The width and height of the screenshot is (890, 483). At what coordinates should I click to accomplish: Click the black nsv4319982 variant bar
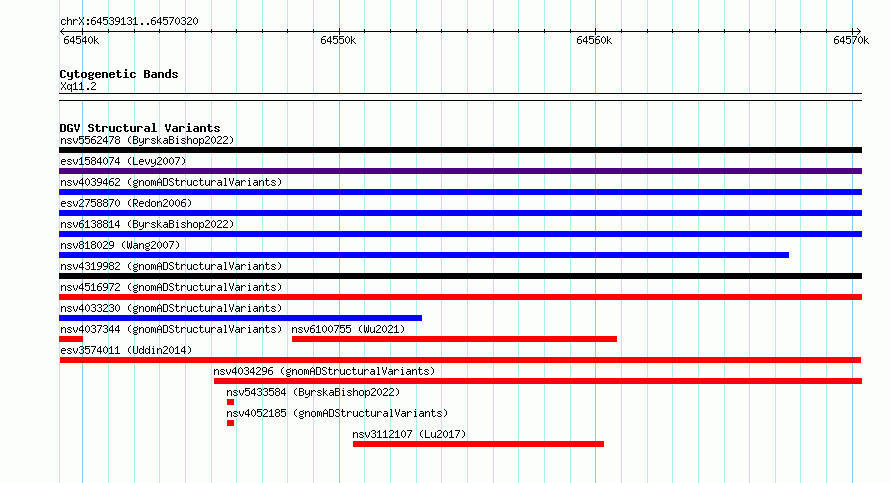click(x=460, y=276)
